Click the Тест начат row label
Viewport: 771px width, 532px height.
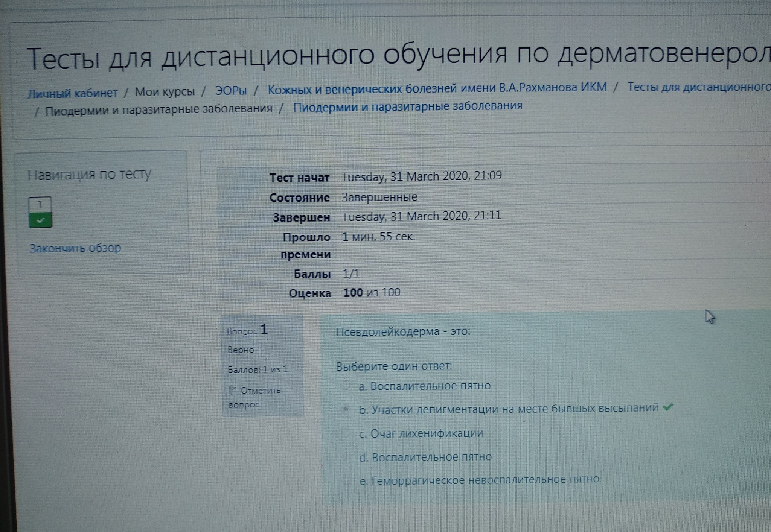[300, 178]
